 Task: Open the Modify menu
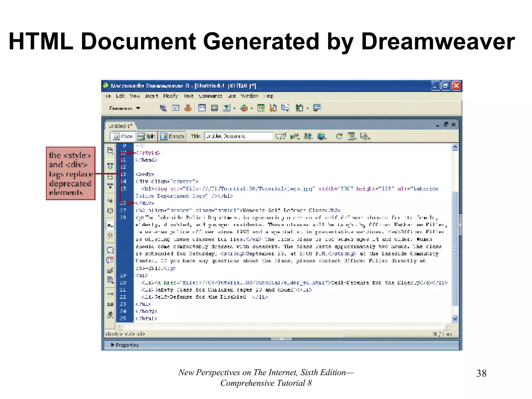[x=171, y=96]
